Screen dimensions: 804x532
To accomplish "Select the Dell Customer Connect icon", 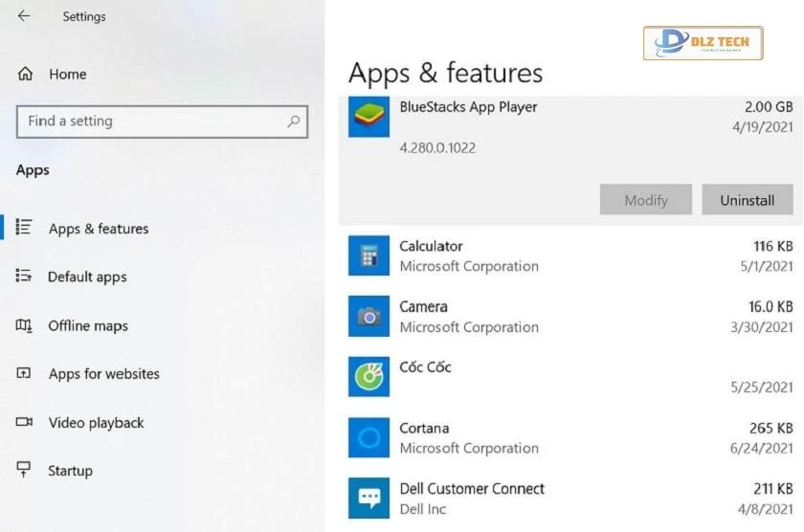I will (368, 498).
